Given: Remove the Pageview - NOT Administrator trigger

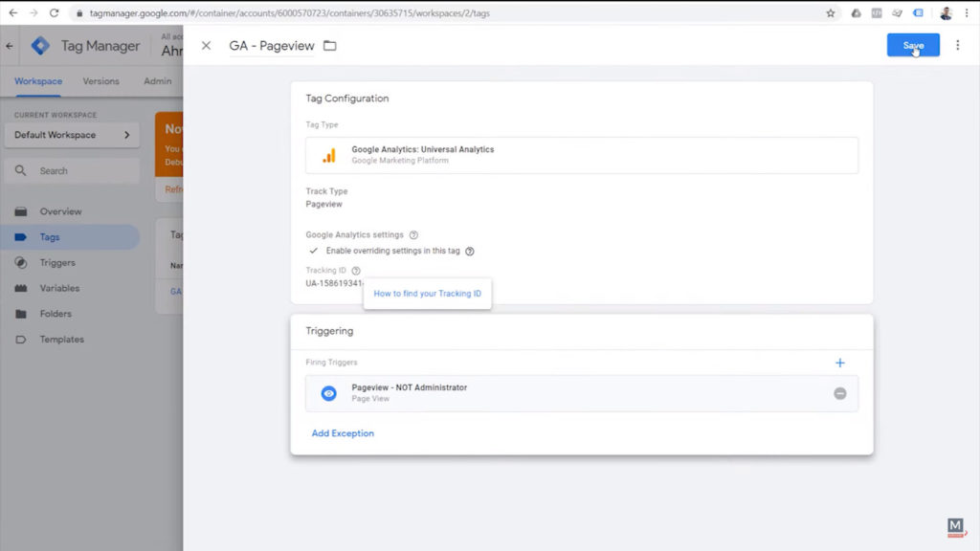Looking at the screenshot, I should click(x=839, y=393).
